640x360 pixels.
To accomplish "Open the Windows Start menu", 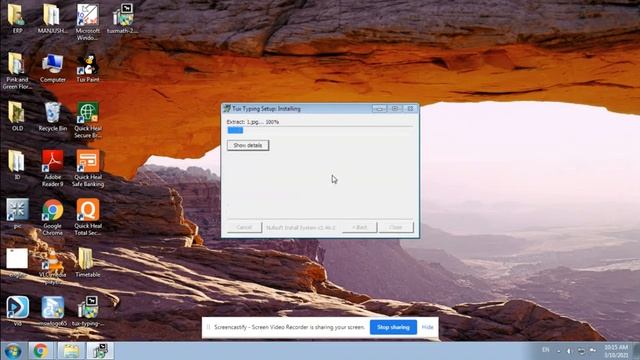I will 13,351.
